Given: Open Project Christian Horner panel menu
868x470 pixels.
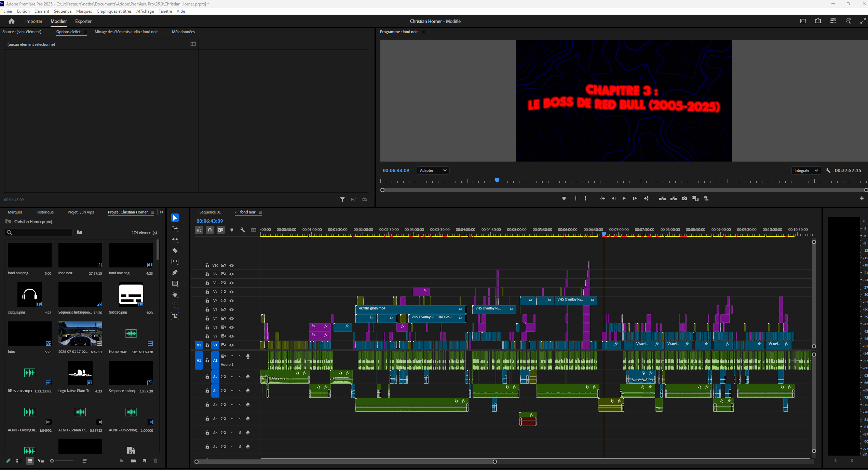Looking at the screenshot, I should 153,212.
